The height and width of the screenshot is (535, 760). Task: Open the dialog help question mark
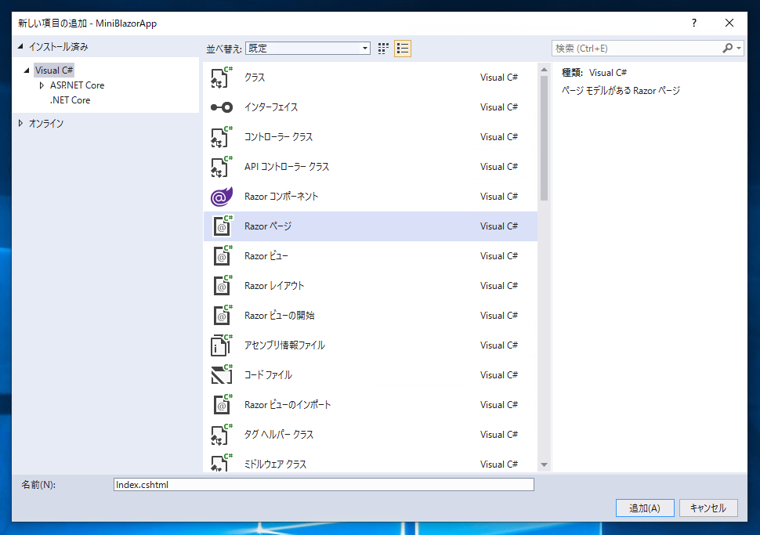tap(694, 23)
